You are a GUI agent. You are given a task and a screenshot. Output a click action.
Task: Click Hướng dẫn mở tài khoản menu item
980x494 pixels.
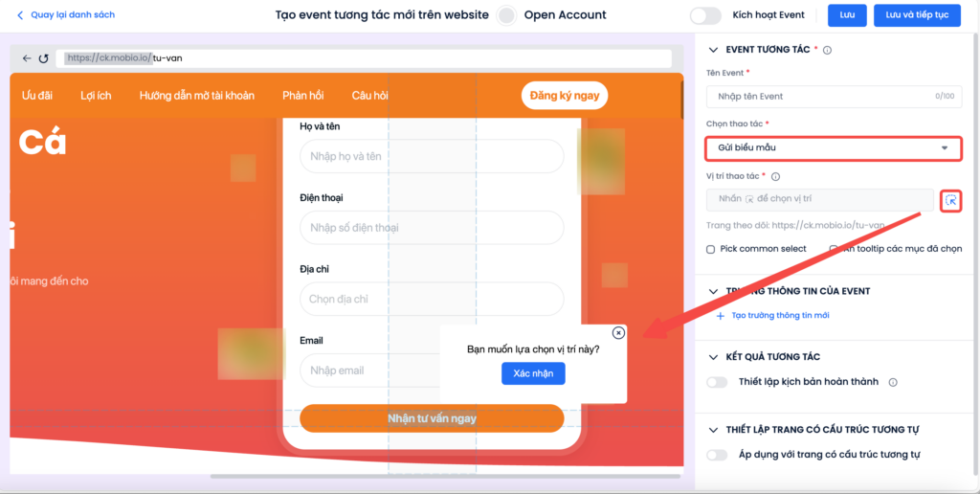(x=197, y=96)
